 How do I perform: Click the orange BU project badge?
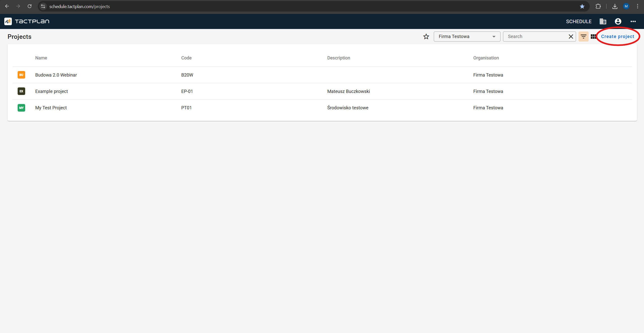21,75
